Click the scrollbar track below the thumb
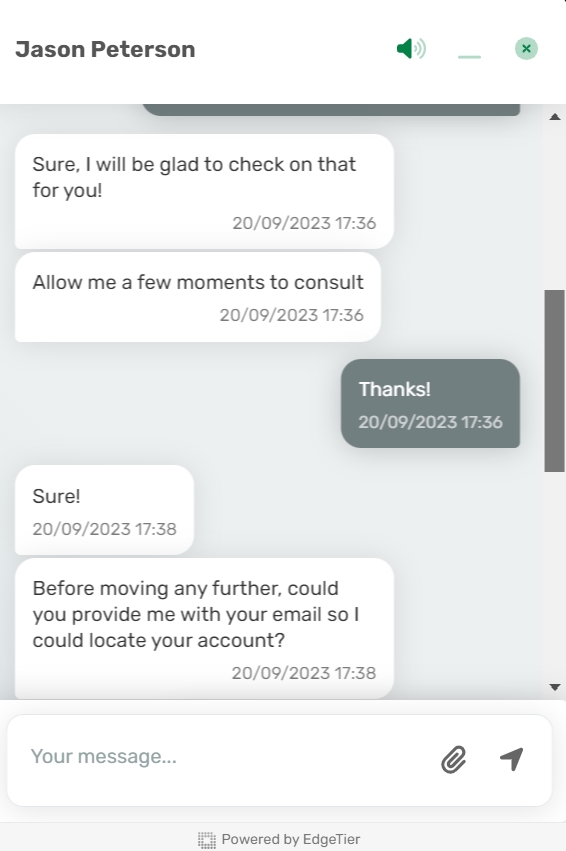566x851 pixels. [x=555, y=575]
